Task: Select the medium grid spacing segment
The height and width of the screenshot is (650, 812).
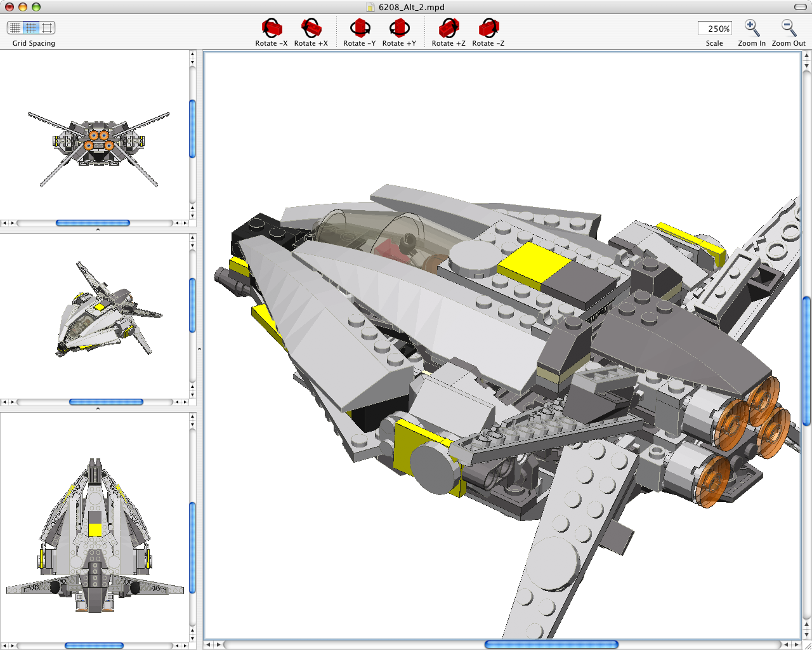Action: click(31, 27)
